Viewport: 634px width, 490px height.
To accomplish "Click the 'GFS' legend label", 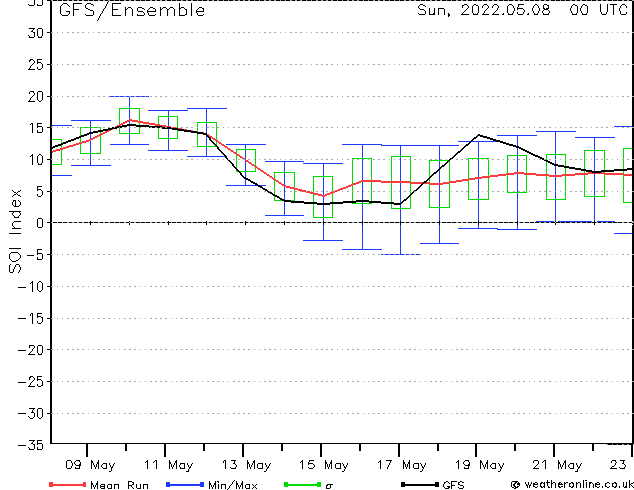I will click(x=453, y=485).
